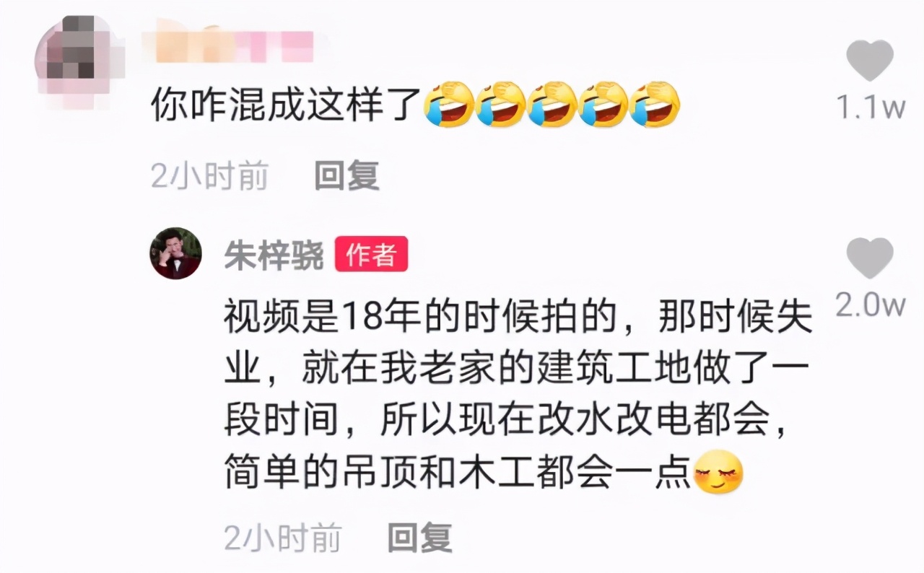
Task: Open 朱梓骁's profile avatar
Action: coord(175,253)
